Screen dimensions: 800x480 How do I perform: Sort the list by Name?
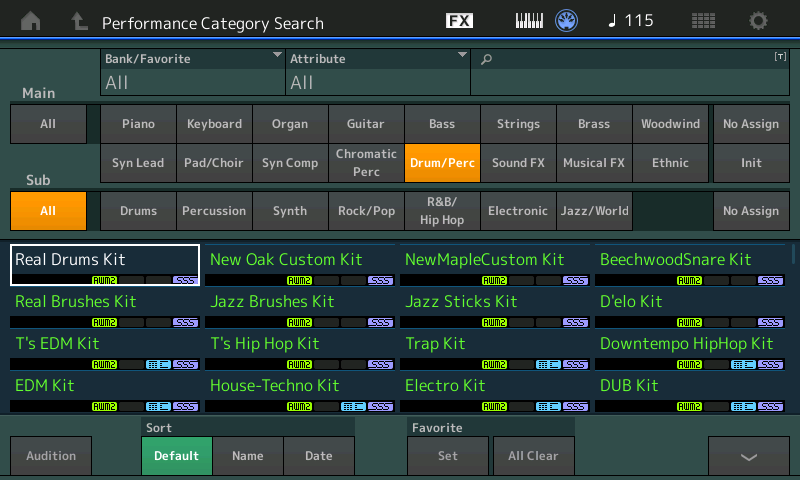(247, 456)
